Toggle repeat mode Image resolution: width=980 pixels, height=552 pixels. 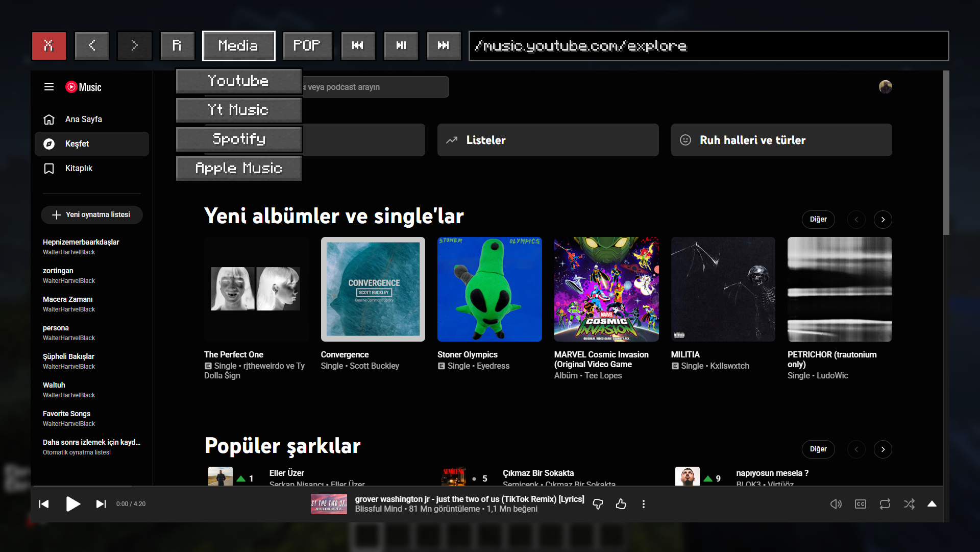(885, 504)
